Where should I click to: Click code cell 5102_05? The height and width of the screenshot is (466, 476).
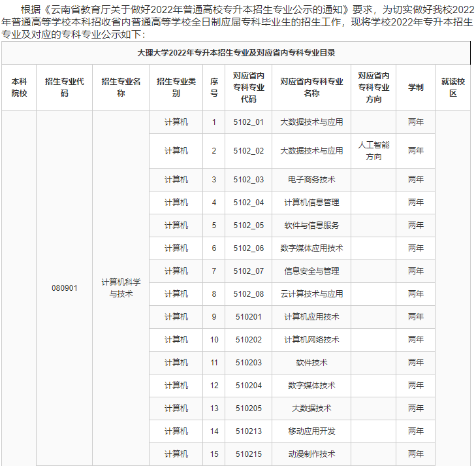249,225
